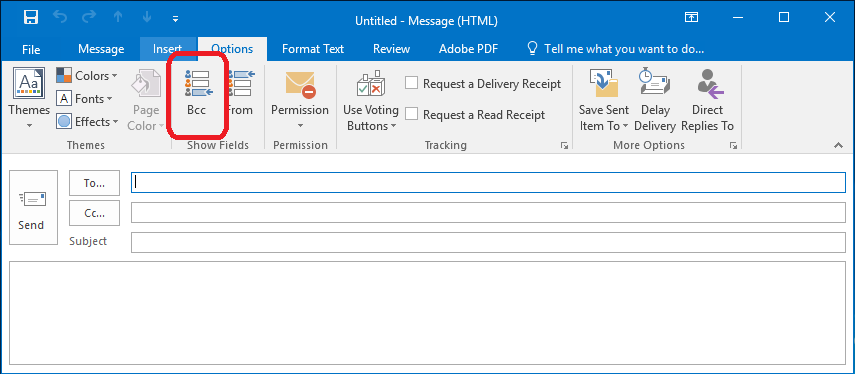The image size is (855, 374).
Task: Click the To... button
Action: 94,183
